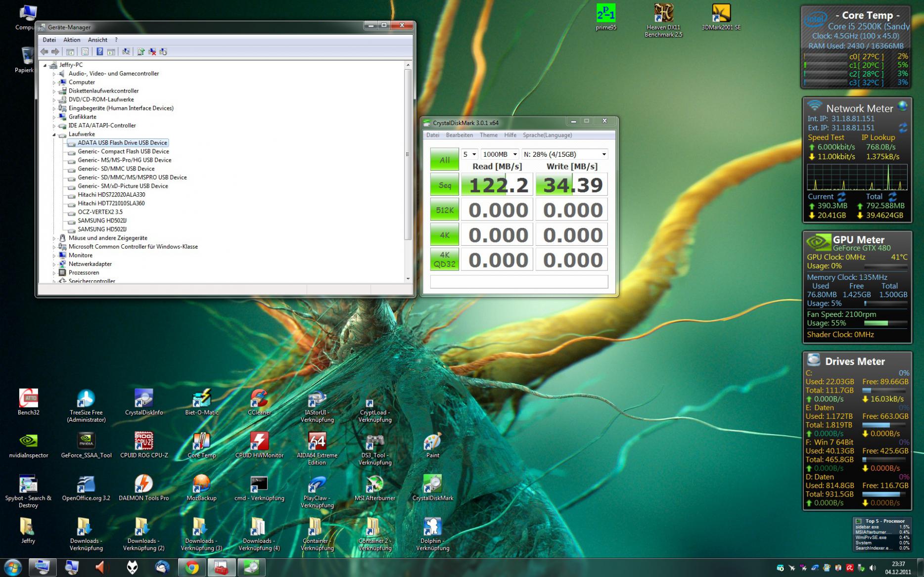This screenshot has height=577, width=924.
Task: Open Thunderbird from the taskbar
Action: click(x=162, y=568)
